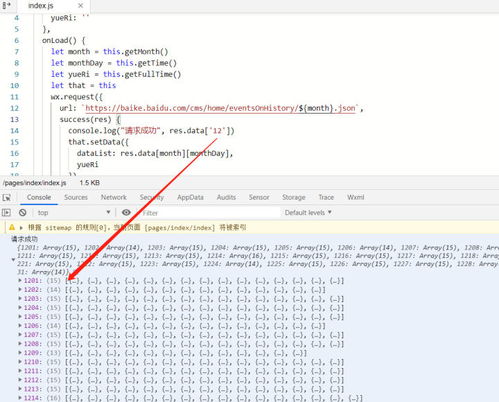Viewport: 499px width, 402px height.
Task: Open the AppData tab
Action: (x=190, y=197)
